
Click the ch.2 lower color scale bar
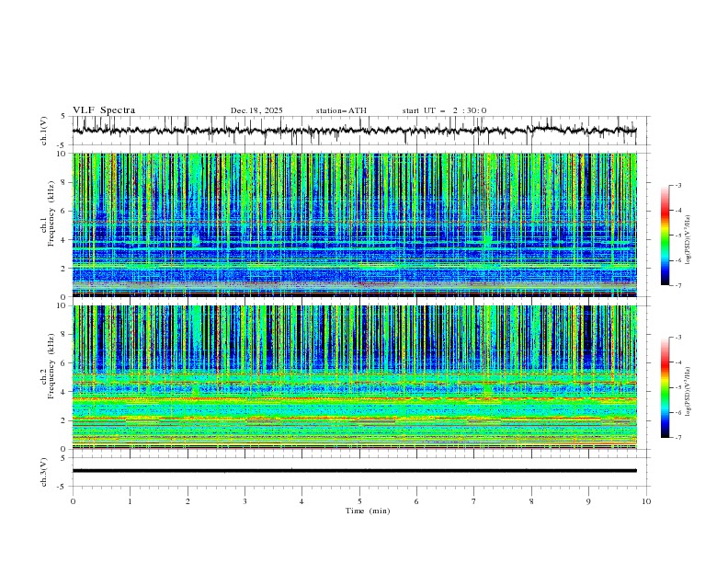coord(665,387)
